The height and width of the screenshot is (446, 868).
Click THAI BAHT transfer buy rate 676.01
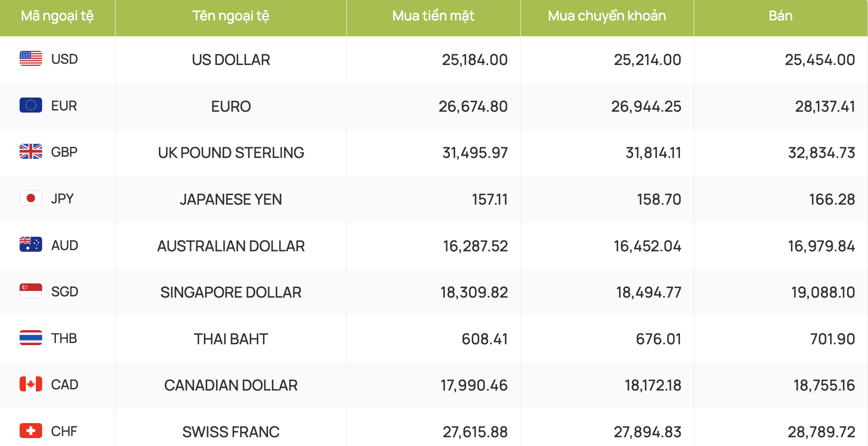tap(658, 339)
